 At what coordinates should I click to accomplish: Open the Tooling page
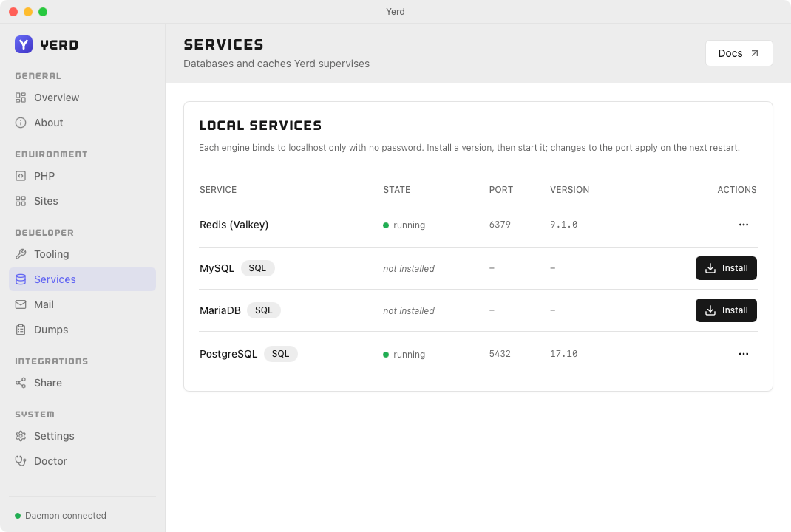82,254
